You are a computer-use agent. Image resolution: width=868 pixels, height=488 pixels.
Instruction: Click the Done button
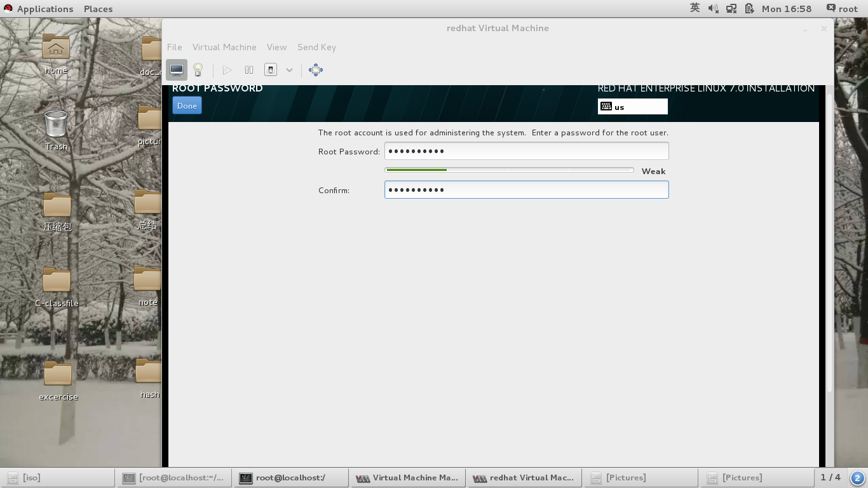187,105
